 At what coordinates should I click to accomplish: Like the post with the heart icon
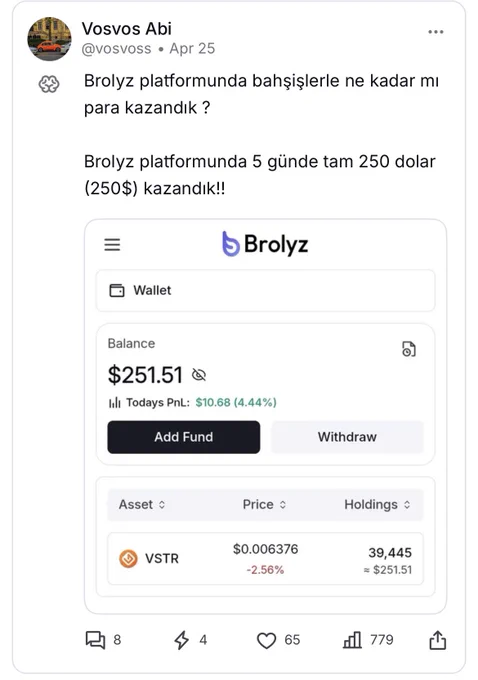coord(266,641)
